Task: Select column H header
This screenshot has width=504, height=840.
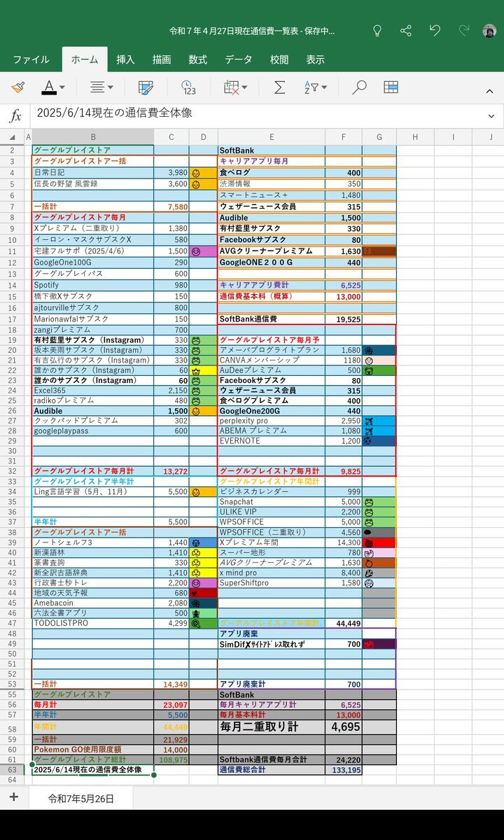Action: 414,136
